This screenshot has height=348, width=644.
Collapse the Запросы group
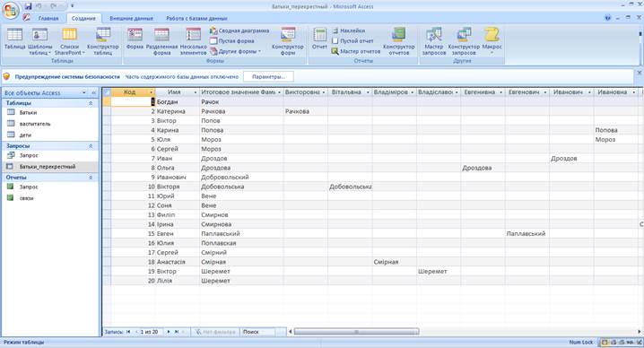(91, 146)
